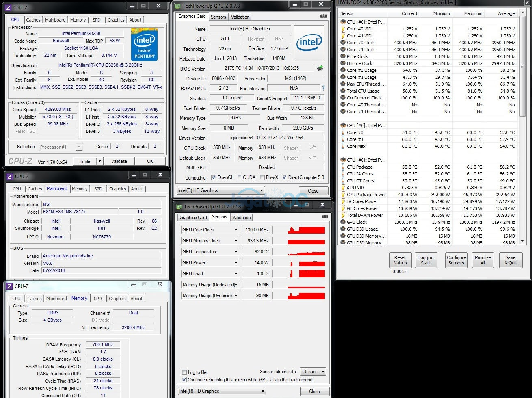Click the Intel logo in GPU-Z
Viewport: 532px width, 398px height.
coord(309,43)
